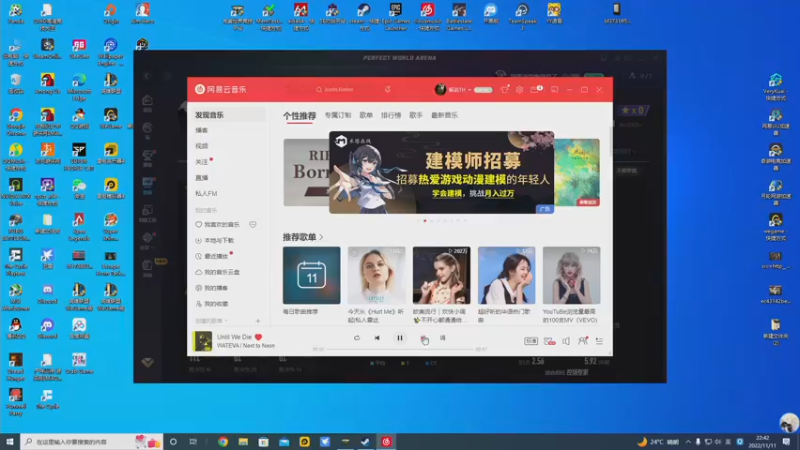
Task: Click the NetEase Cloud Music logo
Action: coord(220,89)
